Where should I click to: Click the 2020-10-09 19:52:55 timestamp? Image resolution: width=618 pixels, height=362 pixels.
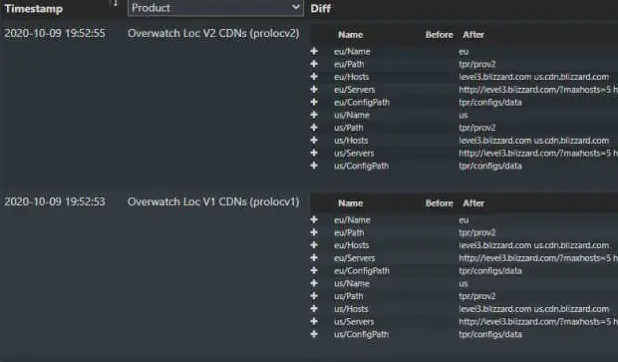click(x=55, y=33)
